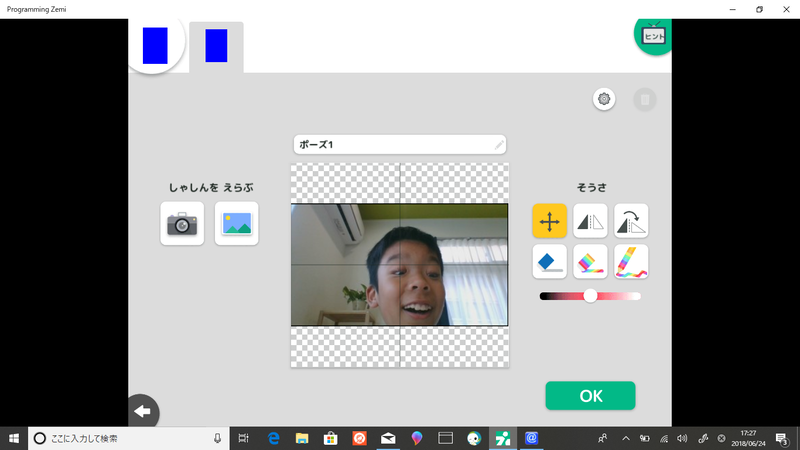800x450 pixels.
Task: Click the taskbar search box ここに入力して検索
Action: tap(129, 438)
